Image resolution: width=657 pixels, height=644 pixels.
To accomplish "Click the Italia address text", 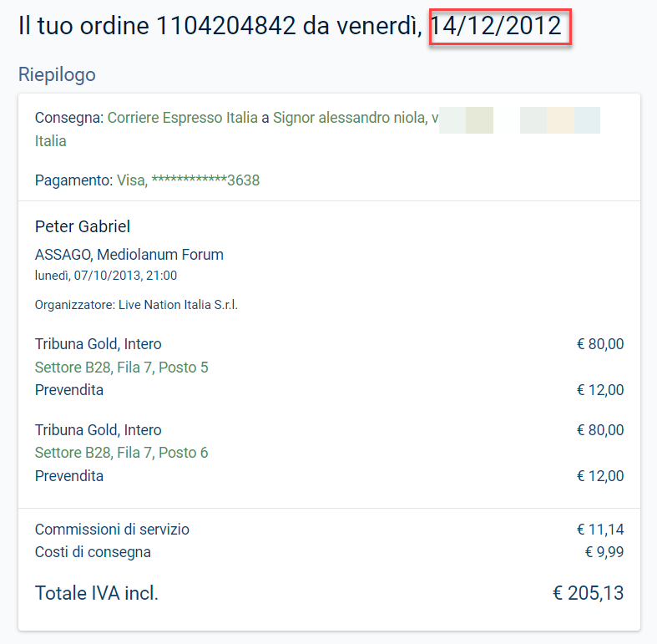I will click(51, 141).
